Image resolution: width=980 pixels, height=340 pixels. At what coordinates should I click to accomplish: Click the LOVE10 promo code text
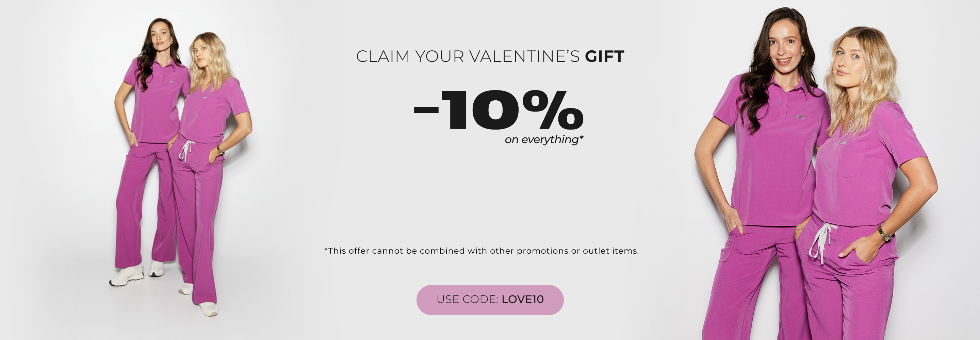tap(523, 300)
